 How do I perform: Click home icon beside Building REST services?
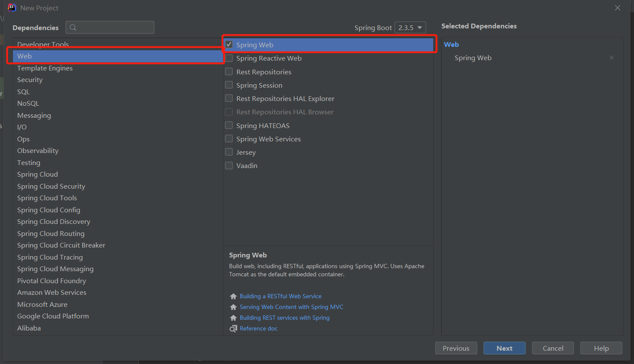pos(233,318)
